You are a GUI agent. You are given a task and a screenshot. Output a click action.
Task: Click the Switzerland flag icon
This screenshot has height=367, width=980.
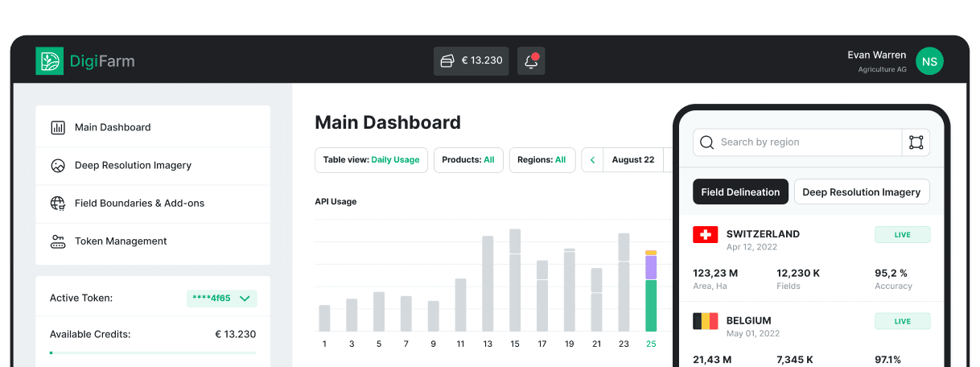[706, 234]
